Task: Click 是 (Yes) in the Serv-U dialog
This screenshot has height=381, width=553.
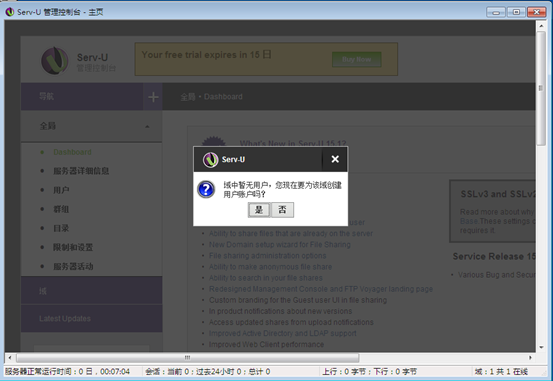Action: [x=259, y=210]
